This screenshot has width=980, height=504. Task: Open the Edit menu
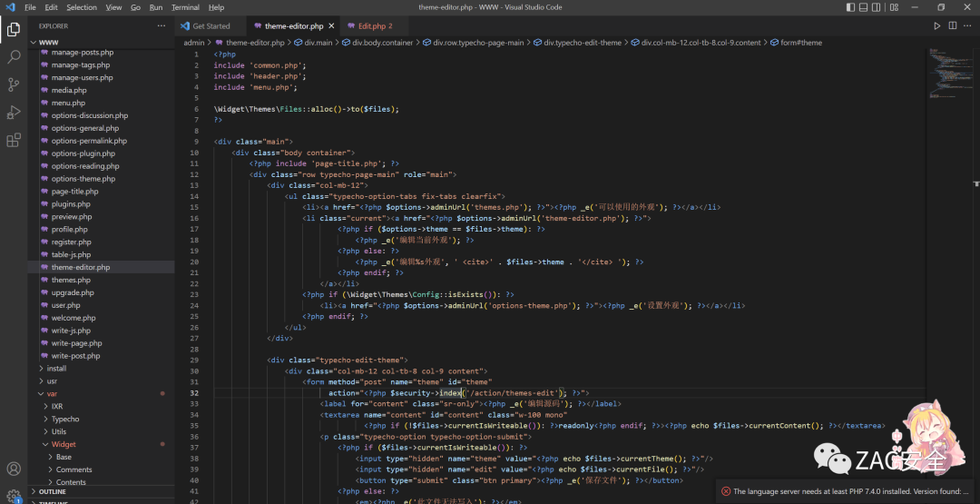[51, 7]
